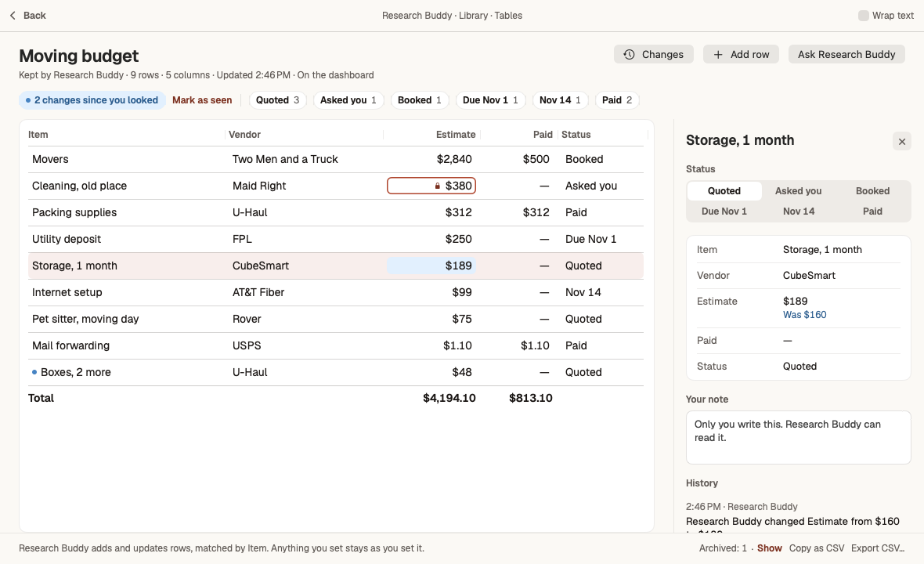
Task: Show the archived row
Action: (770, 548)
